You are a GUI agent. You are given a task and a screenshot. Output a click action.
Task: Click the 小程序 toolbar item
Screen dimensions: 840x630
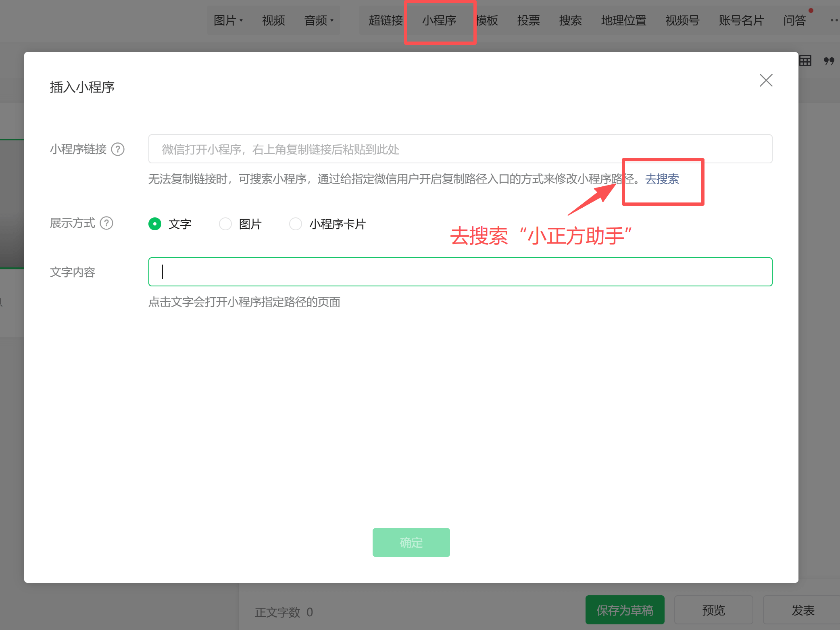[439, 20]
